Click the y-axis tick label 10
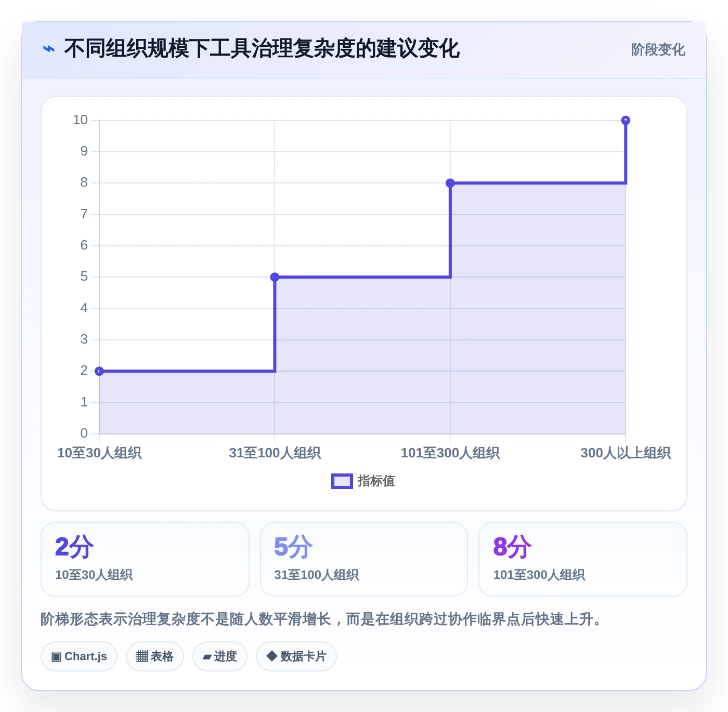 (x=80, y=120)
